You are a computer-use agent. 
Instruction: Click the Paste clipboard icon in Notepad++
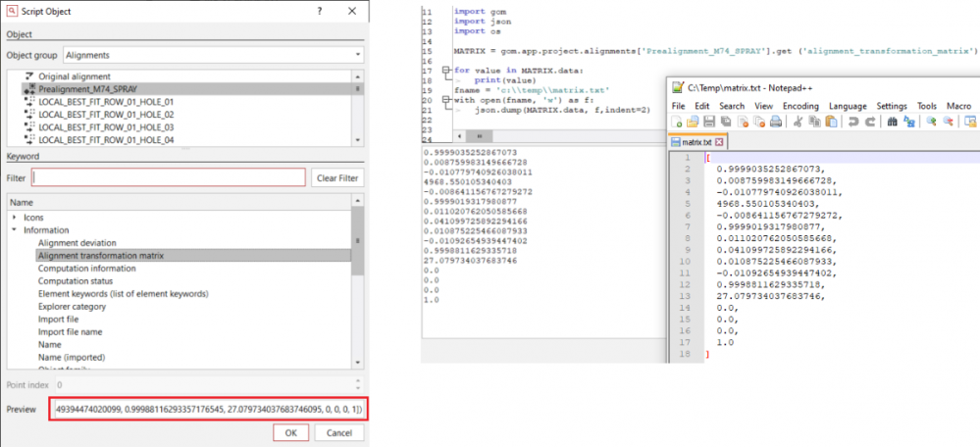(831, 122)
